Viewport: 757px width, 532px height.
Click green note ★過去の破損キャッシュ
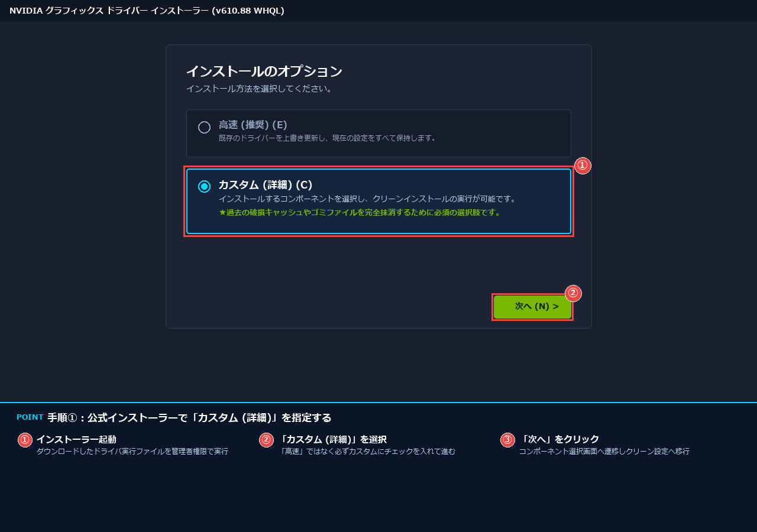(x=360, y=213)
